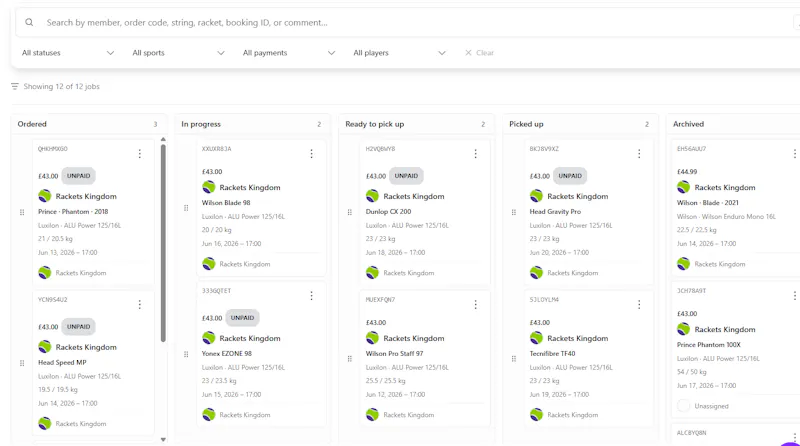Click the search magnifier icon
Viewport: 800px width, 446px height.
point(29,22)
